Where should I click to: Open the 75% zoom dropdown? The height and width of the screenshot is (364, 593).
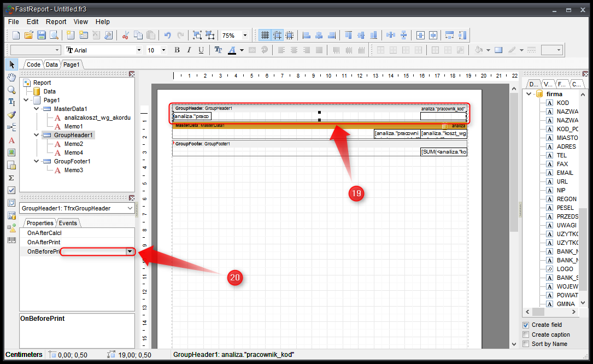pyautogui.click(x=244, y=35)
